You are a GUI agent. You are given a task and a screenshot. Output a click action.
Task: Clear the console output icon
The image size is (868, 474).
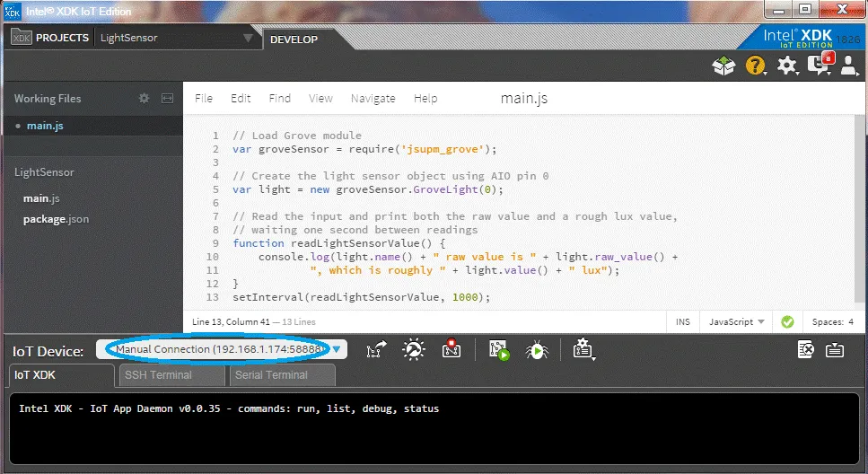pyautogui.click(x=806, y=350)
